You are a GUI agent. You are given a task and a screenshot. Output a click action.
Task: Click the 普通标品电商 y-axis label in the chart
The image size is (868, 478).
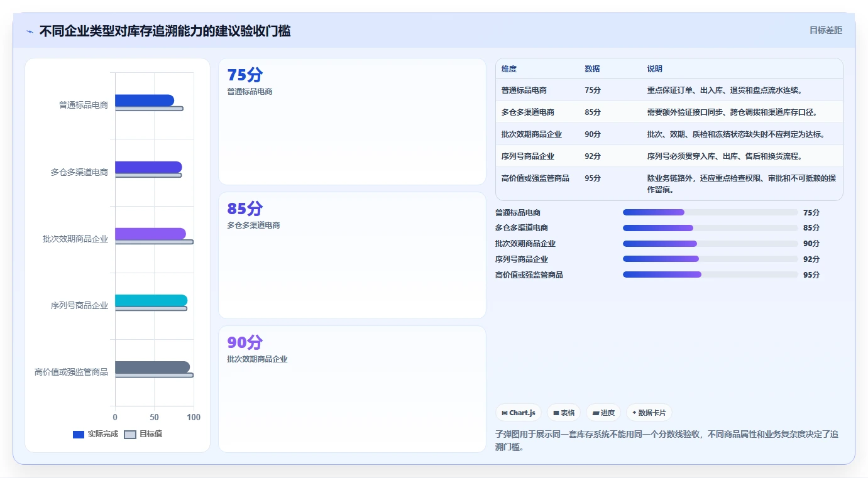point(84,106)
